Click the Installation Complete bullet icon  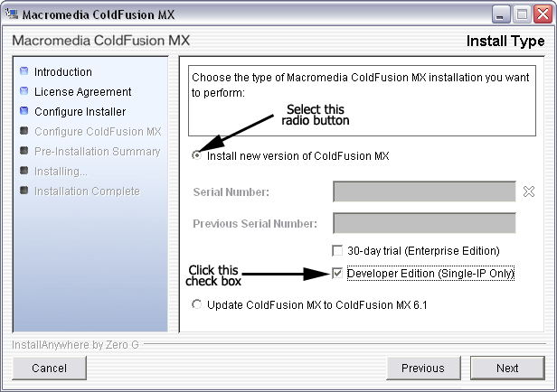tap(24, 191)
